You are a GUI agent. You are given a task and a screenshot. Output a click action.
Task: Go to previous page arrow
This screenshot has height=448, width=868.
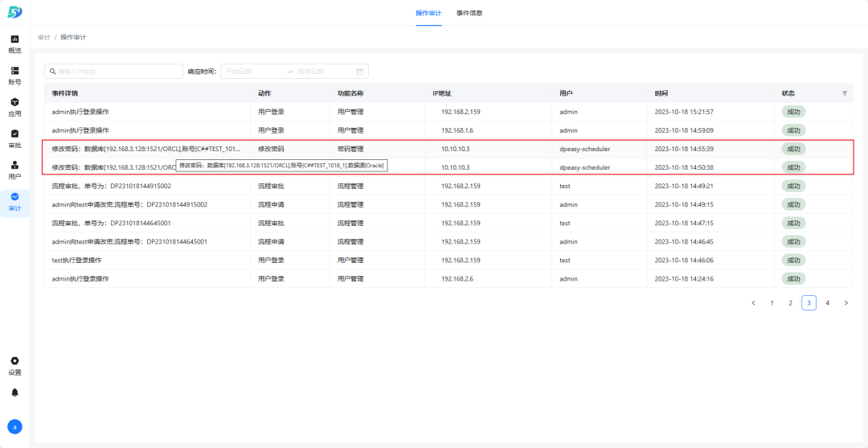coord(753,303)
